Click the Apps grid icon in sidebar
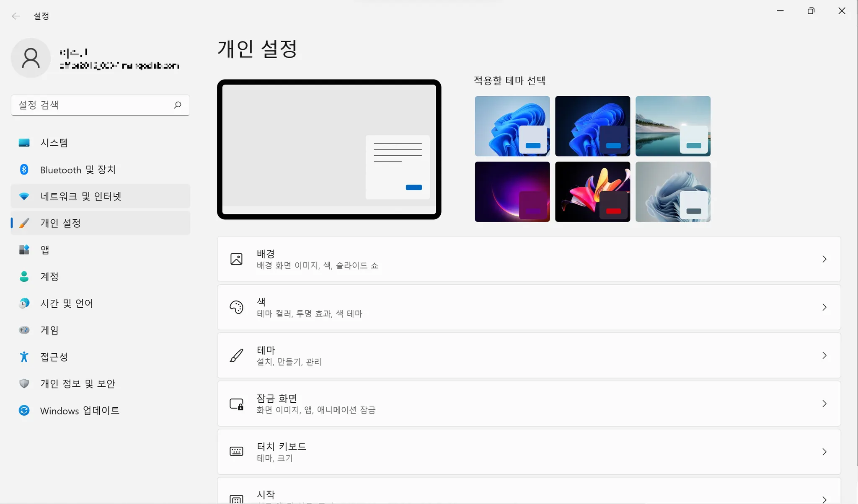858x504 pixels. [x=24, y=250]
